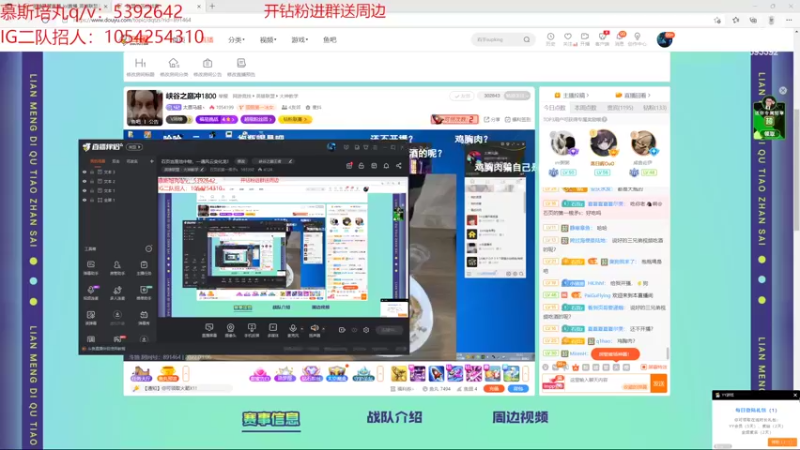Click the multimedia source icon

pos(273,329)
